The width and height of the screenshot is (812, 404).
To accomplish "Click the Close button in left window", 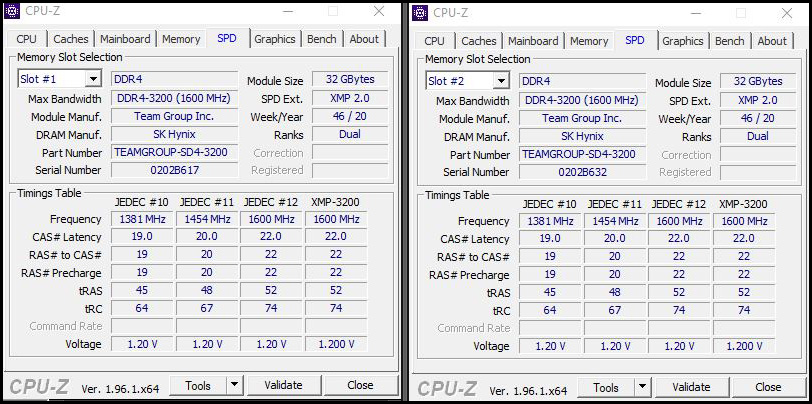I will [x=360, y=385].
